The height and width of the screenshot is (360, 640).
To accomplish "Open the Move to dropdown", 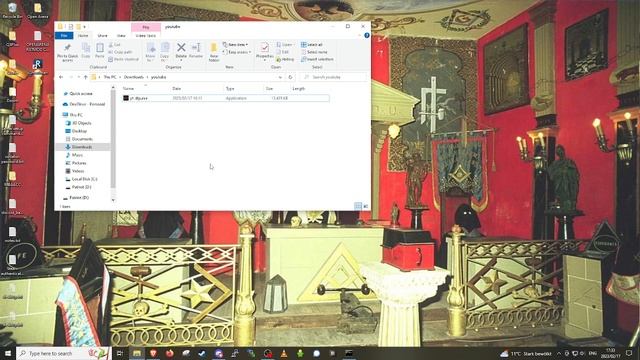I will (x=150, y=52).
